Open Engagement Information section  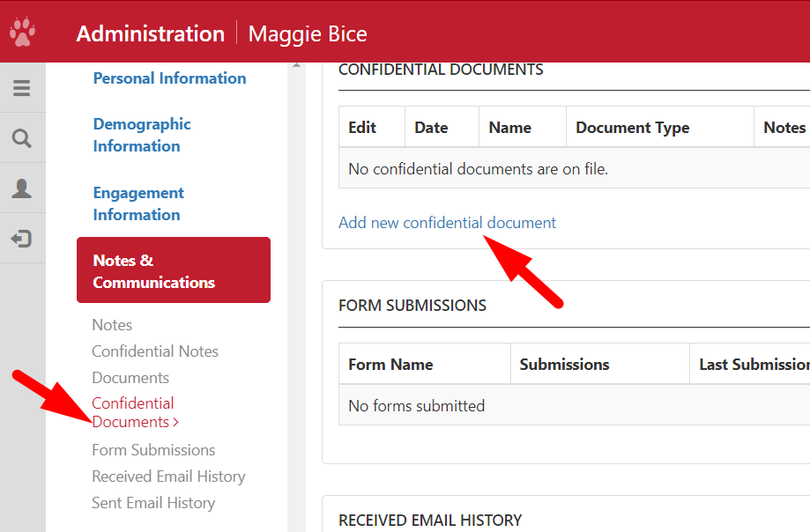138,203
